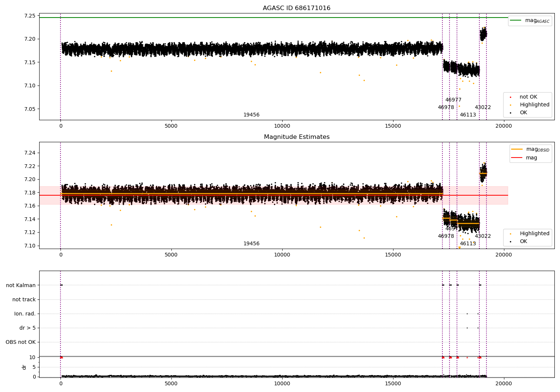560x392 pixels.
Task: Click the 'dr > 5' axis label
Action: tap(28, 328)
